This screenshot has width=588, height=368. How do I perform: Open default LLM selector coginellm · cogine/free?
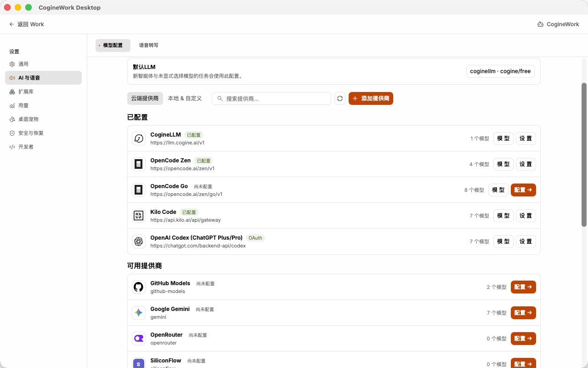point(500,71)
